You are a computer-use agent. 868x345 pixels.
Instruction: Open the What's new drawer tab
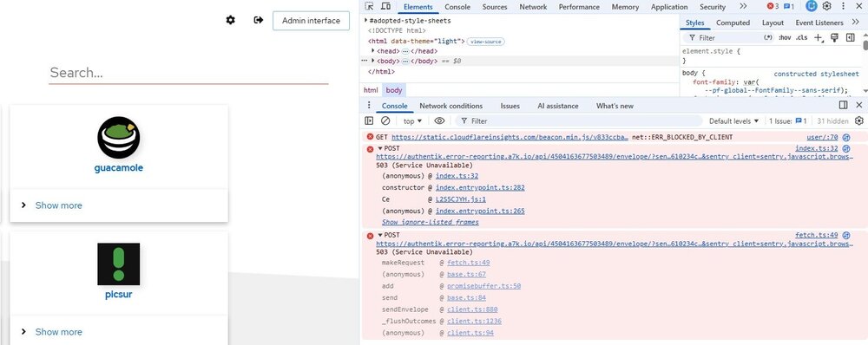point(615,106)
